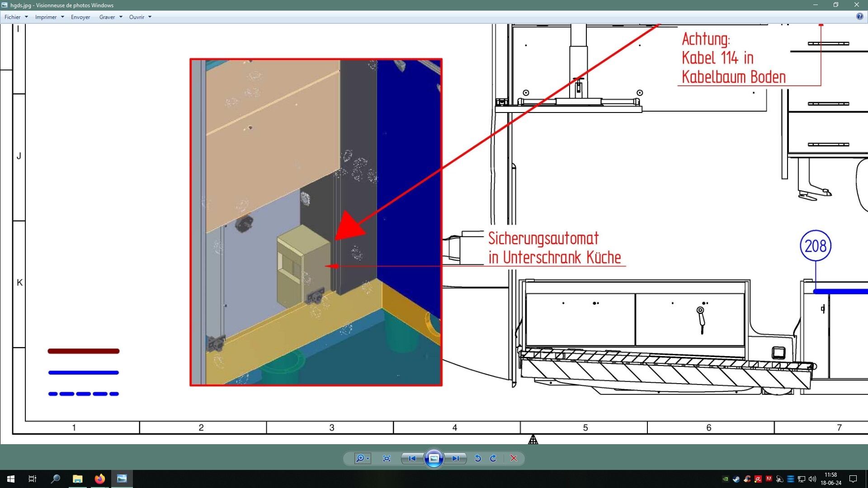The height and width of the screenshot is (488, 868).
Task: Open the Windows notification center
Action: click(x=853, y=479)
